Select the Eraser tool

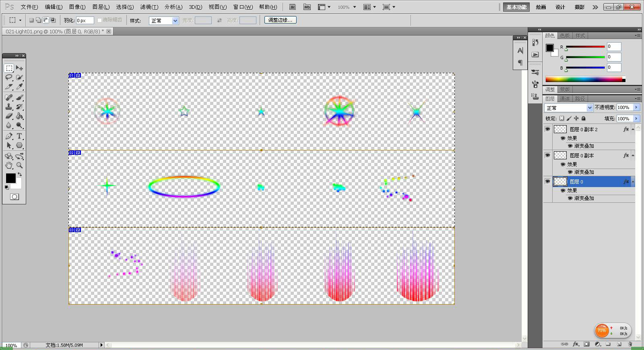[9, 116]
